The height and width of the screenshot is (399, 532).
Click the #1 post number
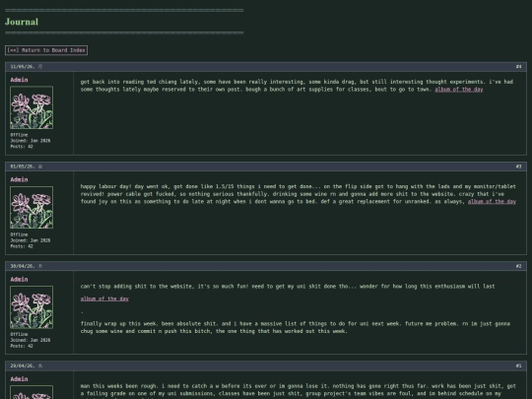click(519, 366)
